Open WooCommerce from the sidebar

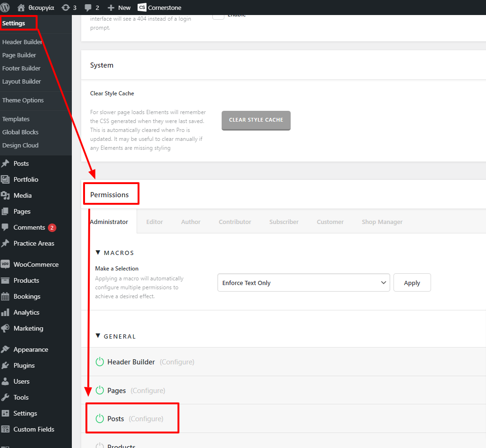click(36, 264)
